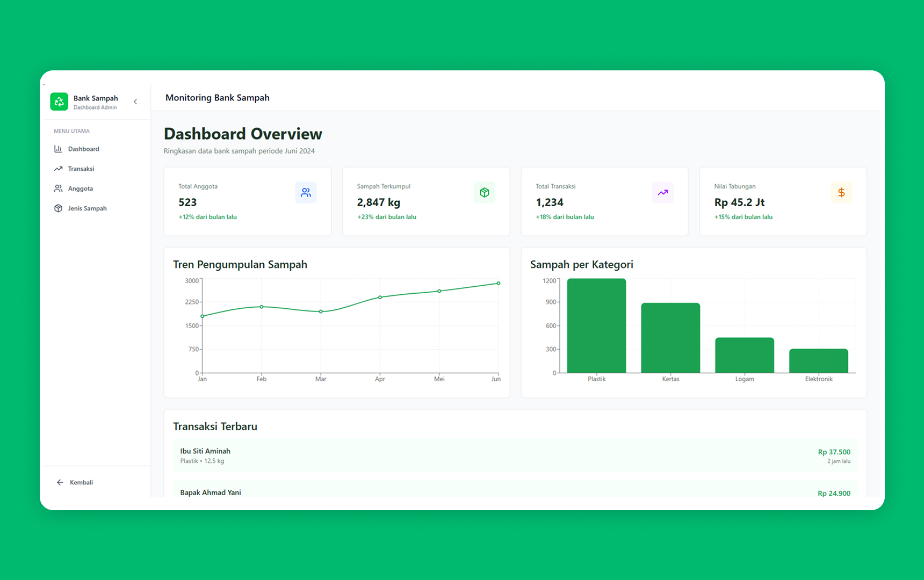Open the Bapak Ahmad Yani transaction row
This screenshot has height=580, width=924.
coord(515,492)
